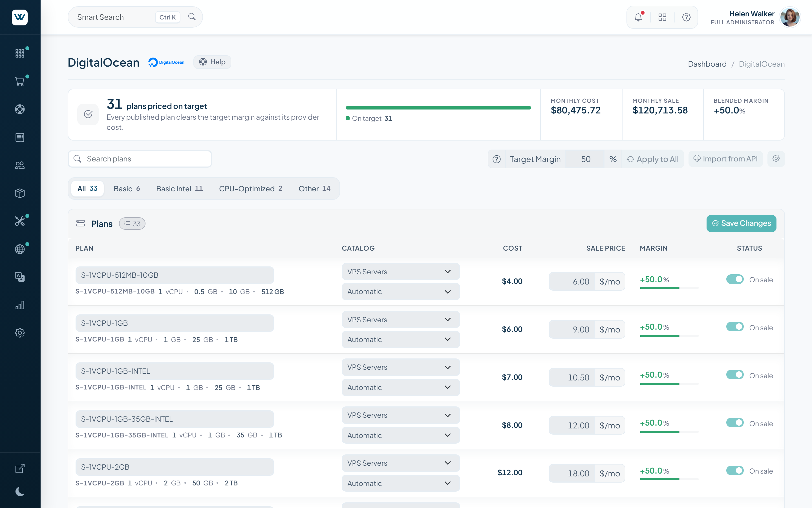The width and height of the screenshot is (812, 508).
Task: Open Automatic dropdown for S-1VCPU-1GB-INTEL
Action: pos(401,387)
